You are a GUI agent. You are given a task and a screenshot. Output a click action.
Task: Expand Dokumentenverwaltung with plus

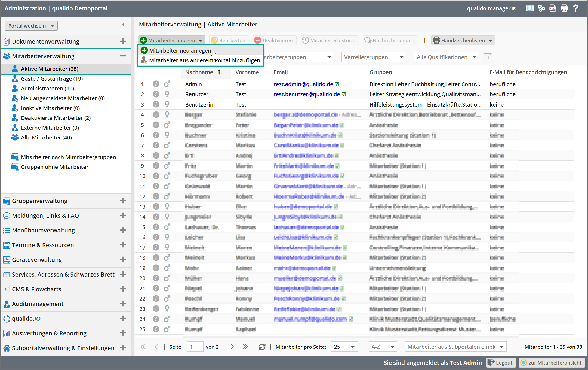pos(123,41)
